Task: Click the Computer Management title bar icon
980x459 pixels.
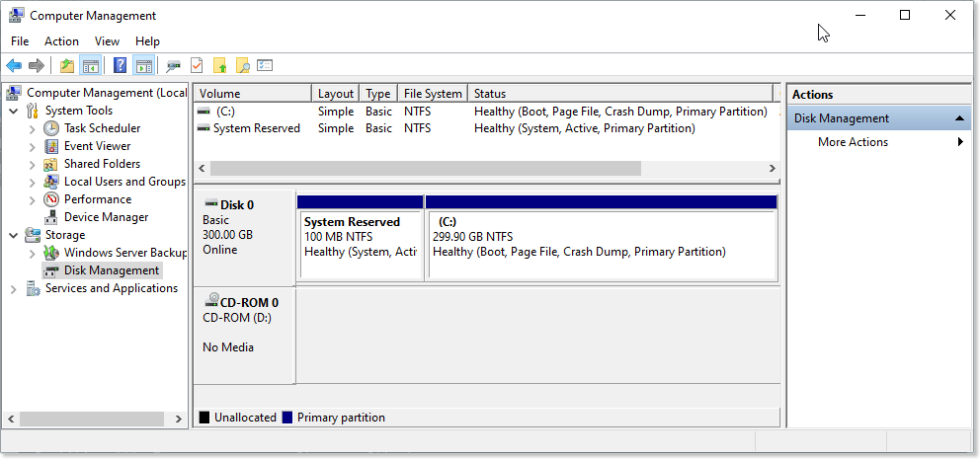Action: pos(17,15)
